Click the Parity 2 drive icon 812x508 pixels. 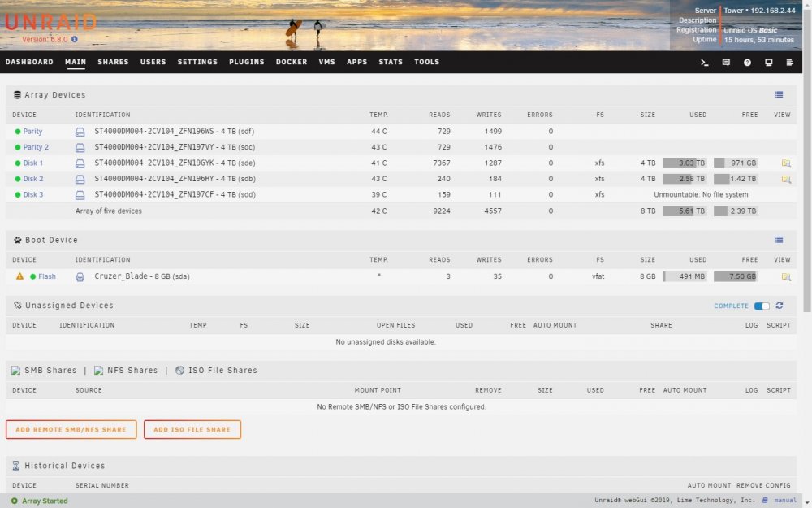80,148
